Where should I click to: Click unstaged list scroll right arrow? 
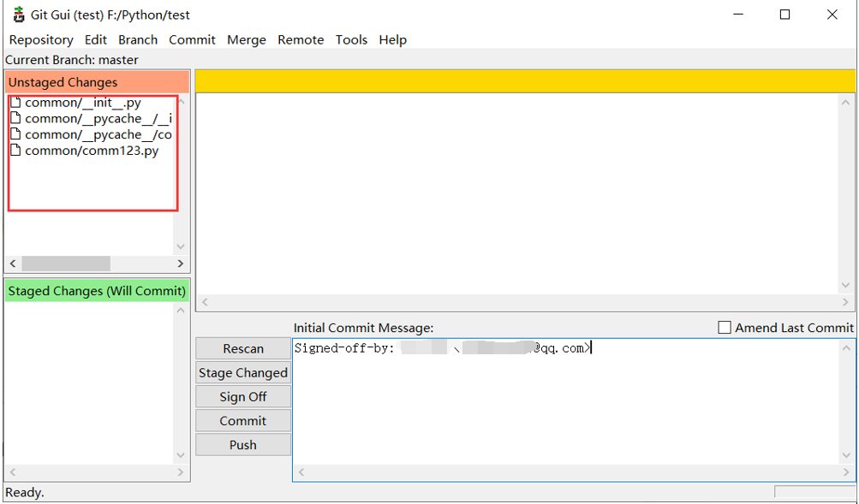[180, 264]
